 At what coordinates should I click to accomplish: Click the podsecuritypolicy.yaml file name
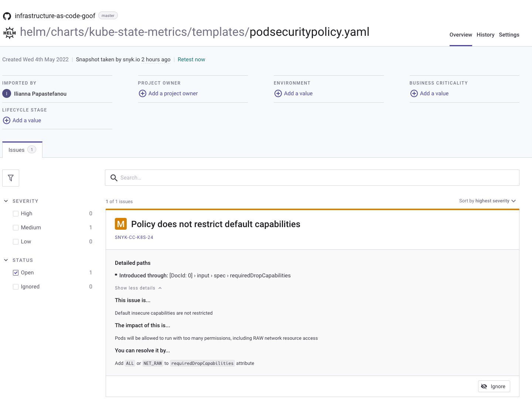(310, 32)
